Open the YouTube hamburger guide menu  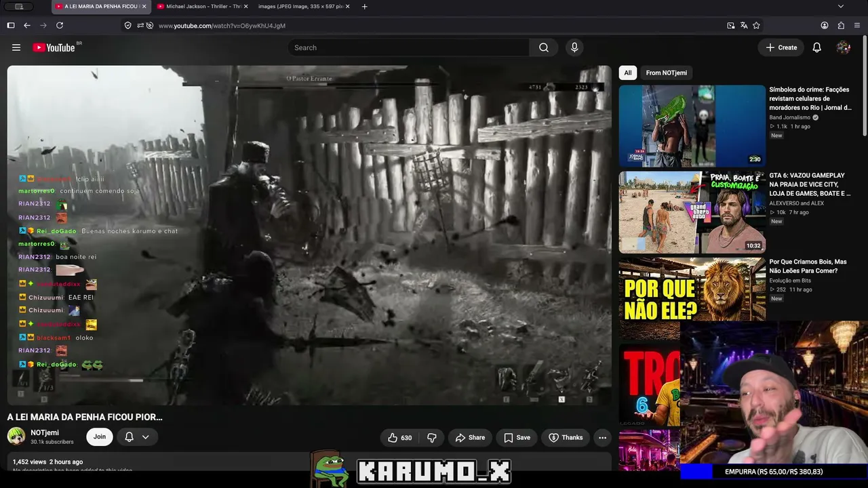click(16, 47)
